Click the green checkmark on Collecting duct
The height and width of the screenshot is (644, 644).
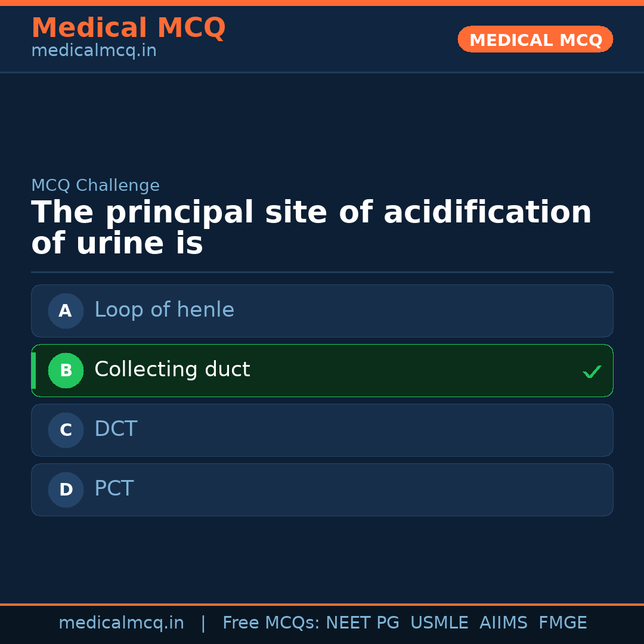point(592,372)
